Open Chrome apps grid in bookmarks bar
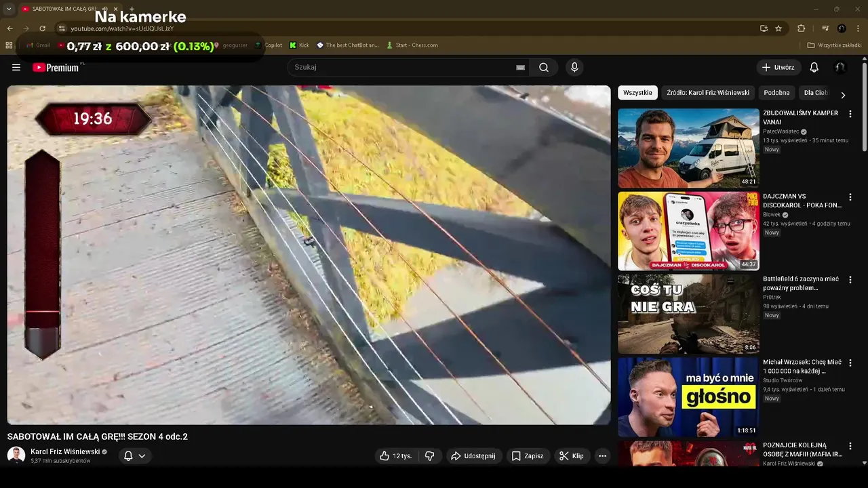The width and height of the screenshot is (868, 488). coord(9,45)
